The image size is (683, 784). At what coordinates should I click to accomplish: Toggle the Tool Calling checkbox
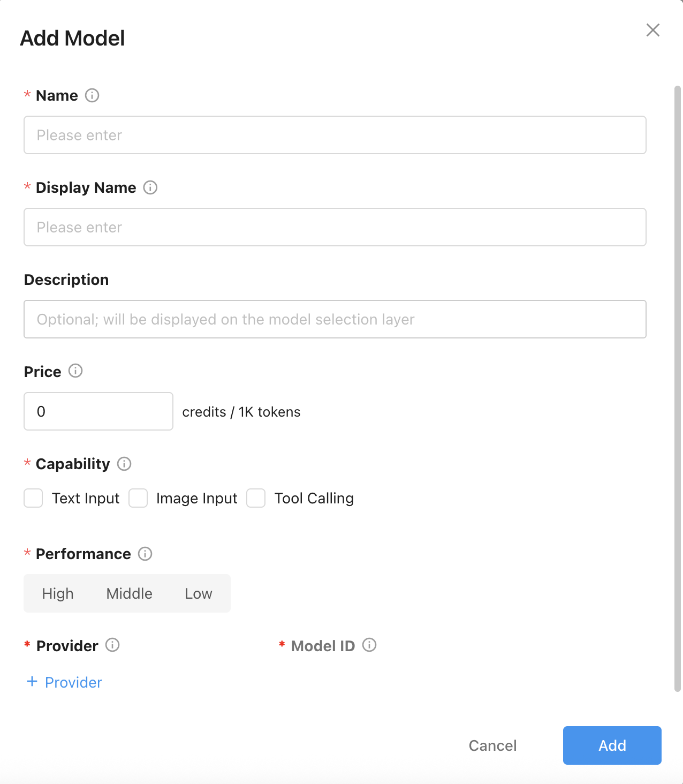[256, 498]
